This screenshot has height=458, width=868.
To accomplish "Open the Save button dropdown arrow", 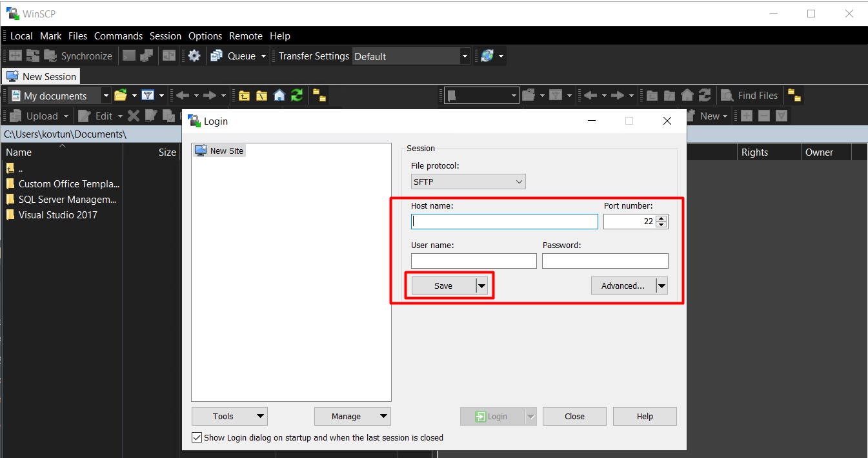I will tap(481, 286).
